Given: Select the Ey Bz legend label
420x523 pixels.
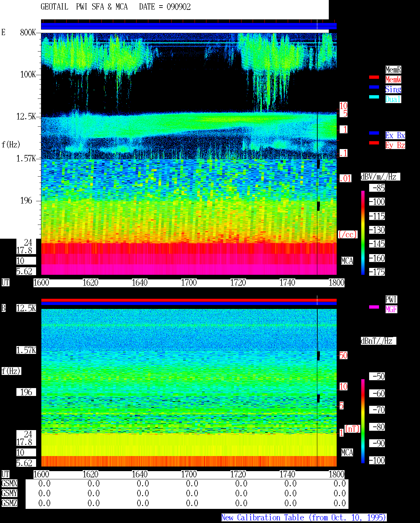Looking at the screenshot, I should coord(395,145).
